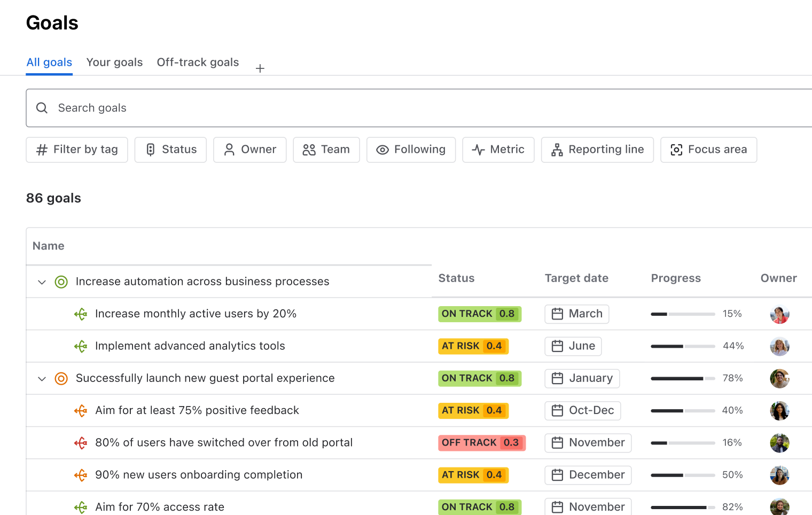Click the OFF TRACK 0.3 status badge
This screenshot has width=812, height=515.
pyautogui.click(x=481, y=443)
